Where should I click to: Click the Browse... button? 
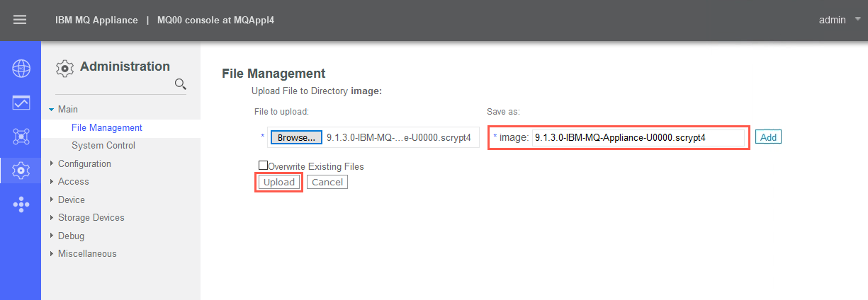[296, 137]
